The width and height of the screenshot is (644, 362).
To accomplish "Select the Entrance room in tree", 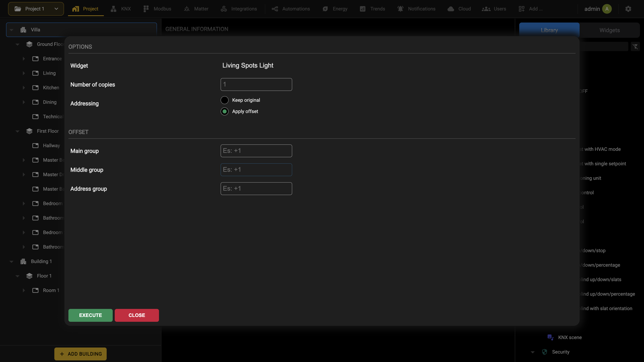I will coord(52,59).
